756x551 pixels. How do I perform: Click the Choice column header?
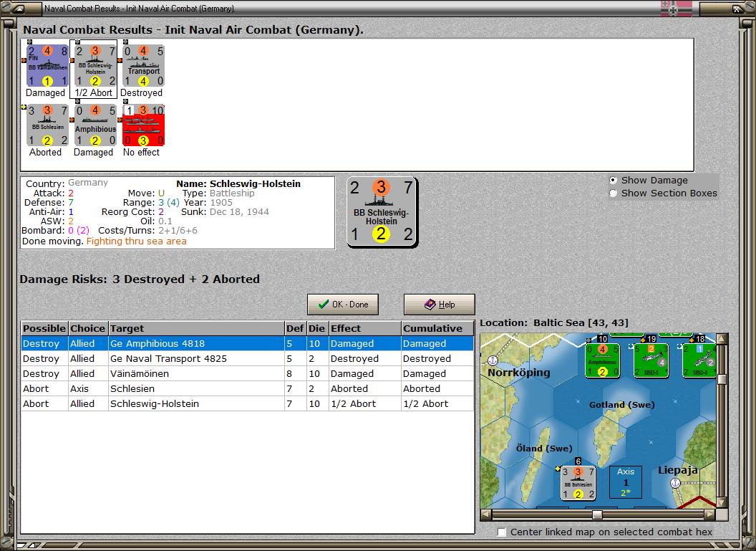tap(88, 328)
